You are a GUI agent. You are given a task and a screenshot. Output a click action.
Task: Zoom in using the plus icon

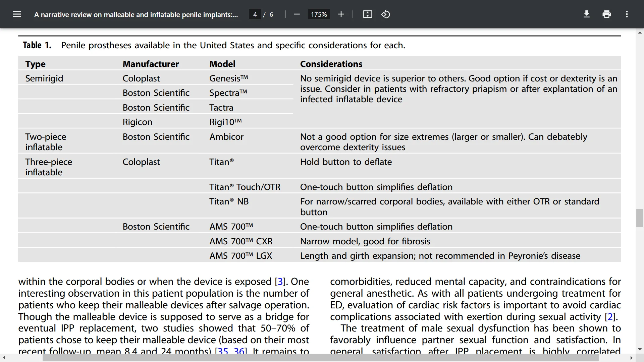tap(341, 14)
